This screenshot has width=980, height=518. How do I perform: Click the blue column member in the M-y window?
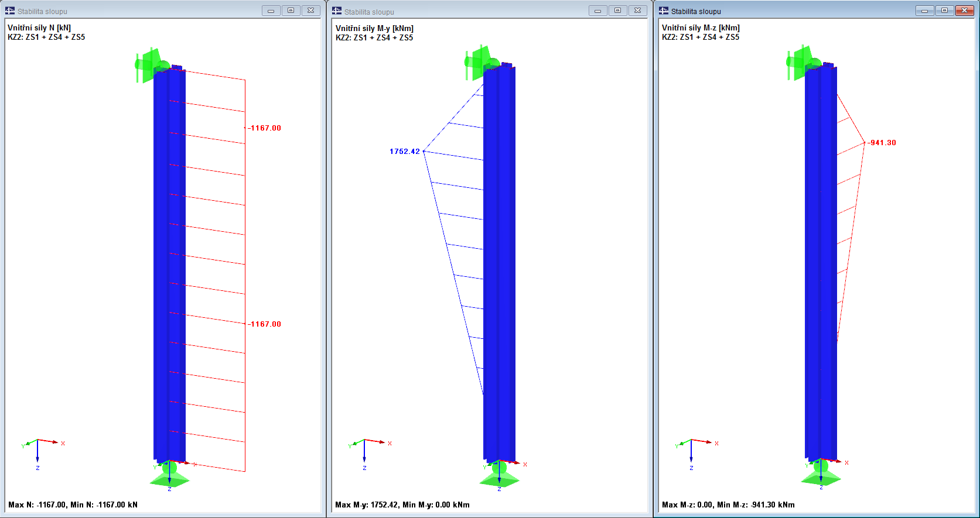coord(499,263)
